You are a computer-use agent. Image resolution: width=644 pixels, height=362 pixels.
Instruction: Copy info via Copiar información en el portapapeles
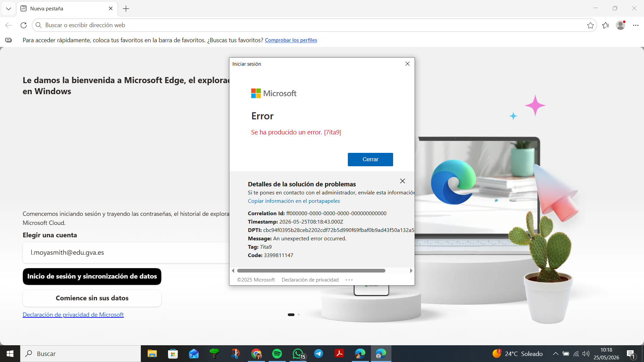(294, 201)
